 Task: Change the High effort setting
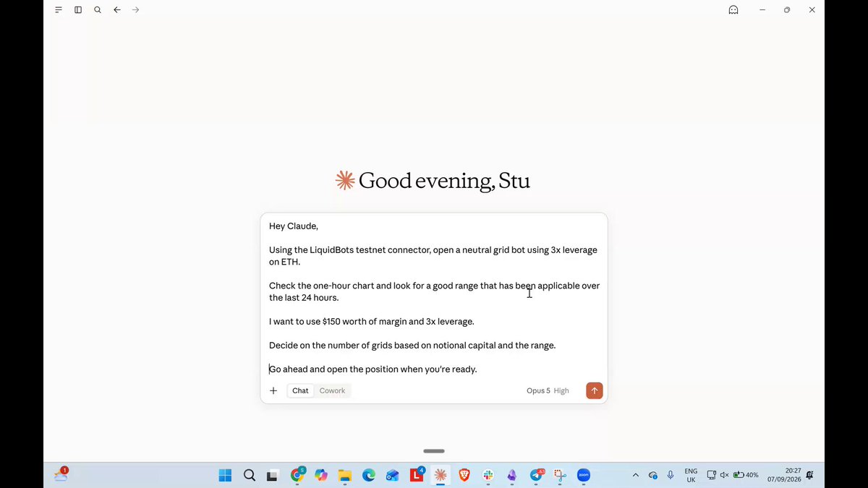(561, 390)
